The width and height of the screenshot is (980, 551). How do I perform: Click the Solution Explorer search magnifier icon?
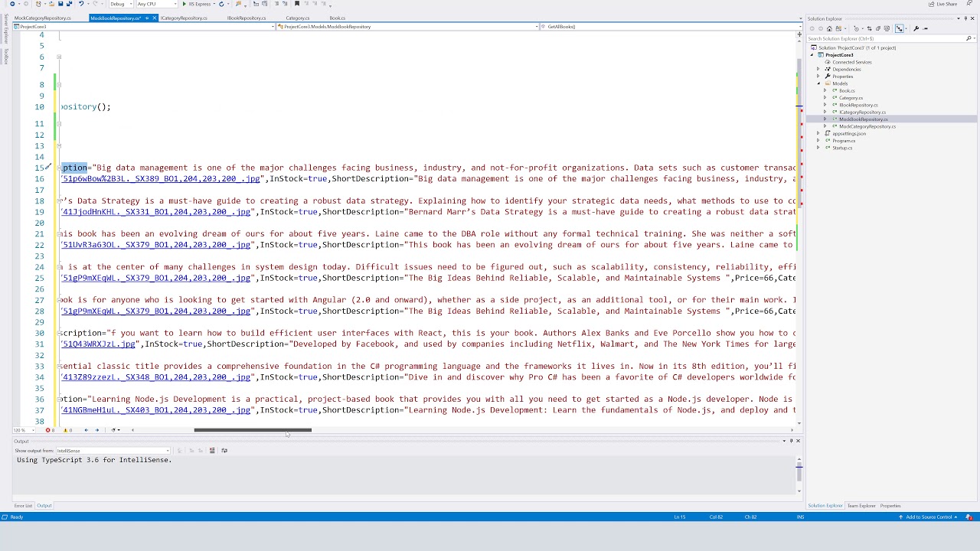(x=969, y=38)
